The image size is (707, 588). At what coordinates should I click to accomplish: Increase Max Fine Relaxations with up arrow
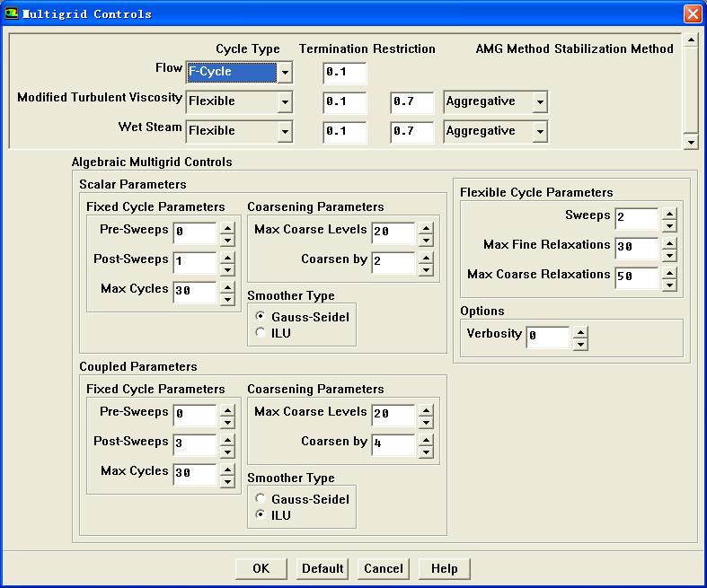point(668,243)
